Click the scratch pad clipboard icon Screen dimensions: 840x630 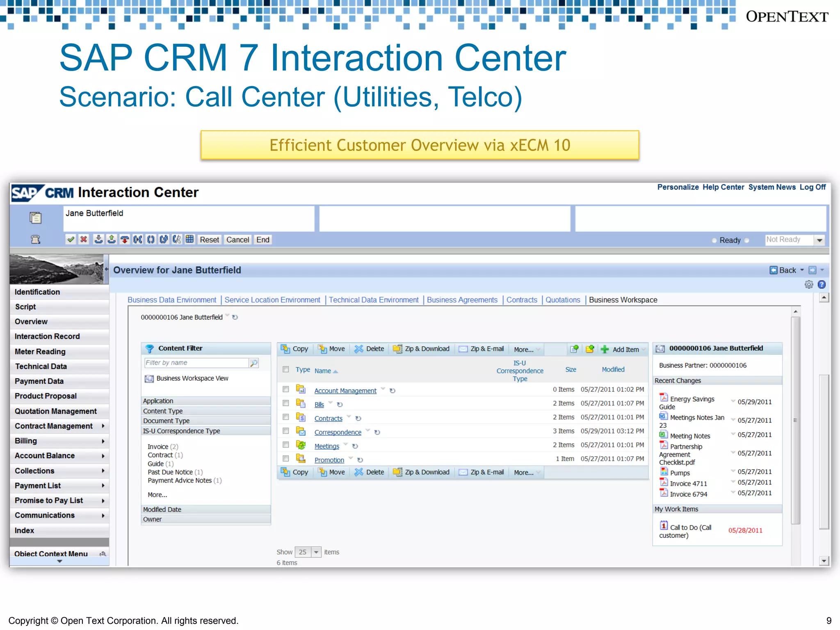tap(36, 217)
